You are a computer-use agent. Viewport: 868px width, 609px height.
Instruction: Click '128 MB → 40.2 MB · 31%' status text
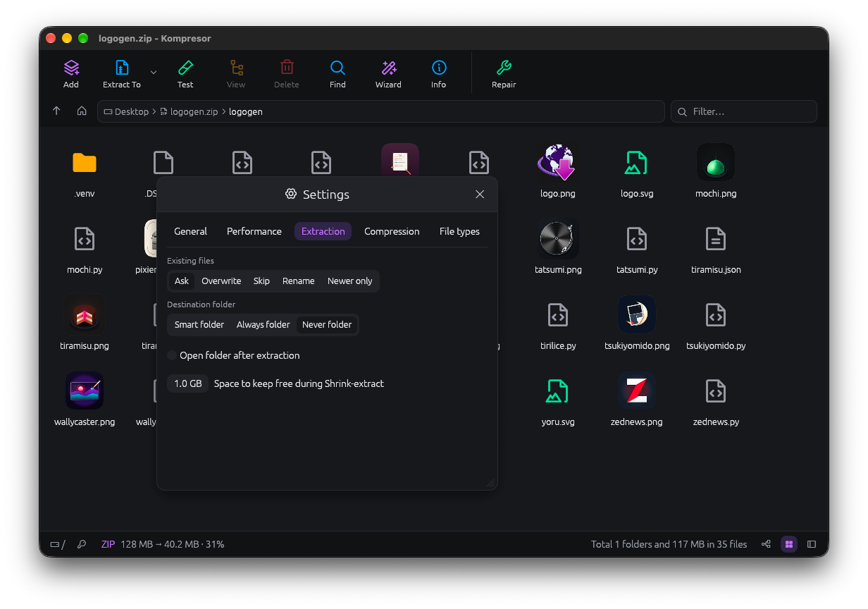click(x=172, y=544)
